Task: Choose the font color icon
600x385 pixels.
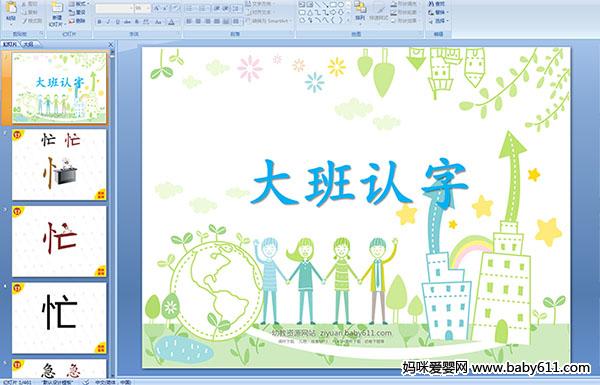Action: click(x=171, y=22)
